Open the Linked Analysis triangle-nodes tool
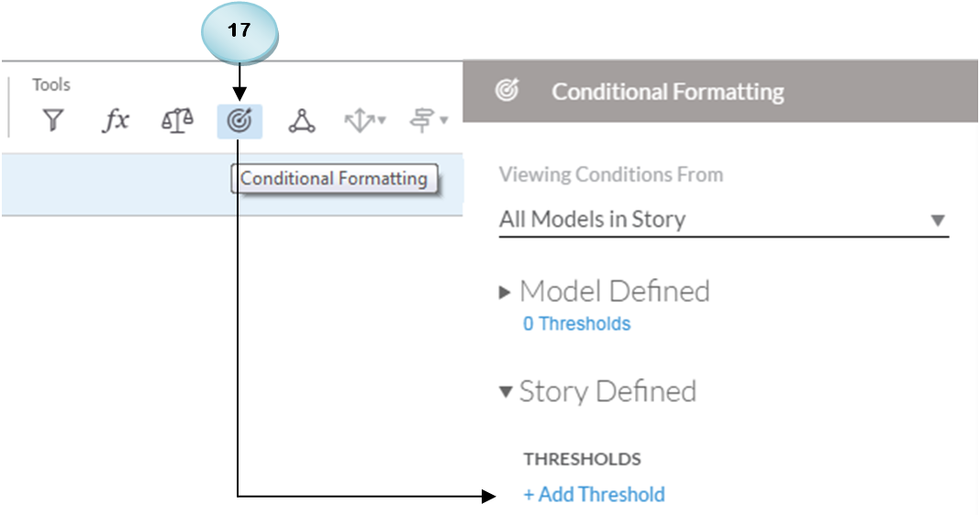This screenshot has height=515, width=980. 302,120
